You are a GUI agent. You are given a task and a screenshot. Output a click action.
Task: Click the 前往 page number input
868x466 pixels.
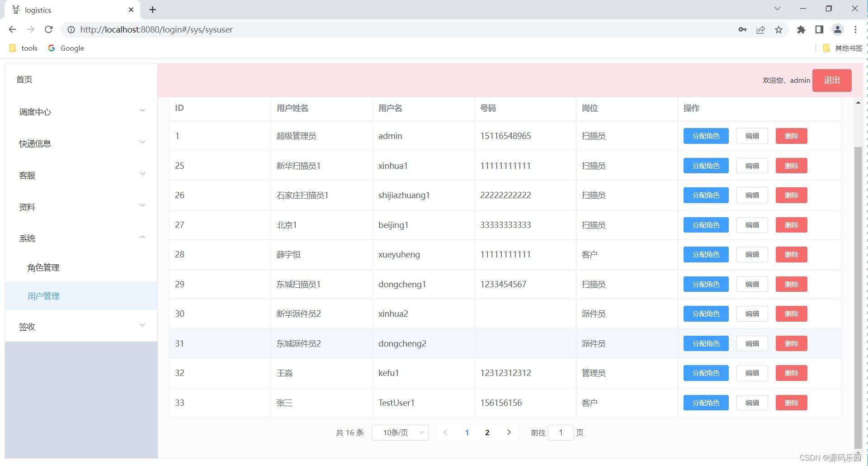tap(561, 433)
